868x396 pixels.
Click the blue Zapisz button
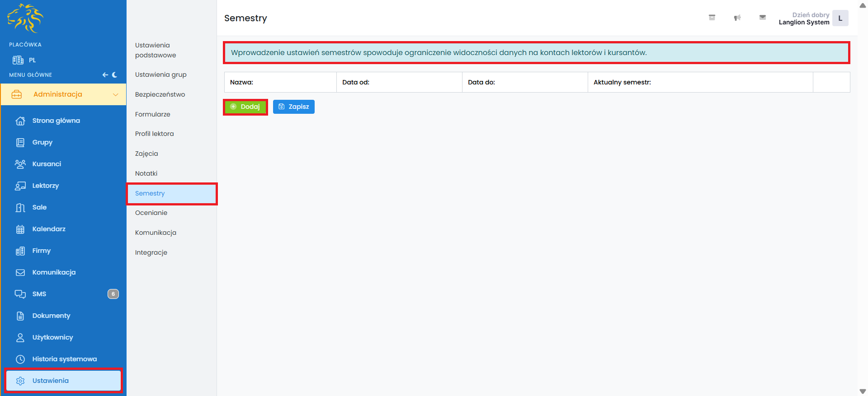293,107
